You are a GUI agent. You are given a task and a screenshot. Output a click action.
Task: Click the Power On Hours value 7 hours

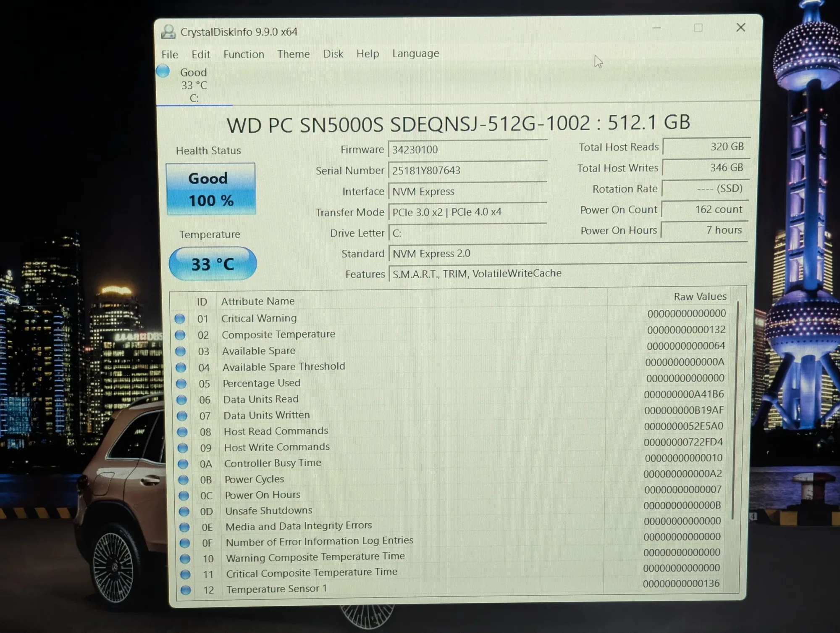[704, 230]
